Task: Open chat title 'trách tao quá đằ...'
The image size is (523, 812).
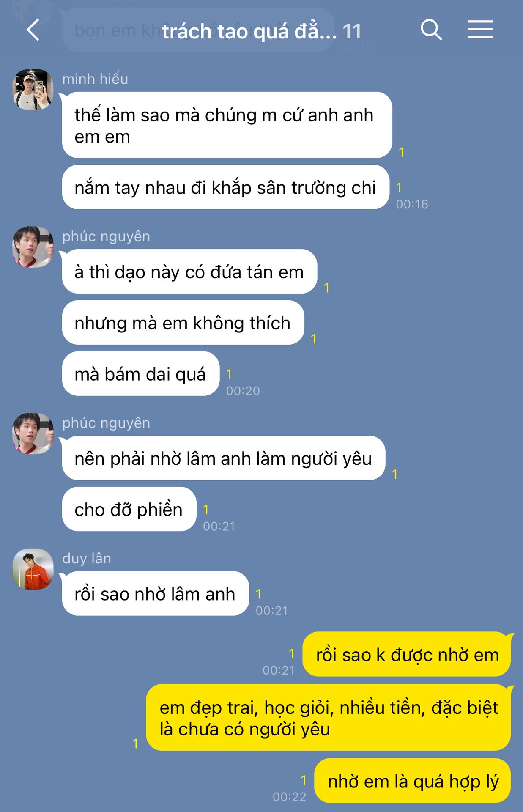Action: [x=249, y=31]
